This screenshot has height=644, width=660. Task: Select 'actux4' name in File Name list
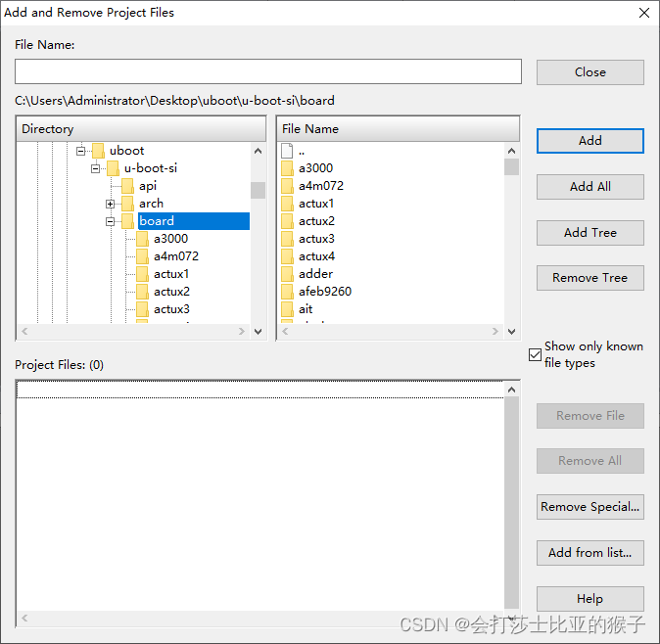coord(316,256)
